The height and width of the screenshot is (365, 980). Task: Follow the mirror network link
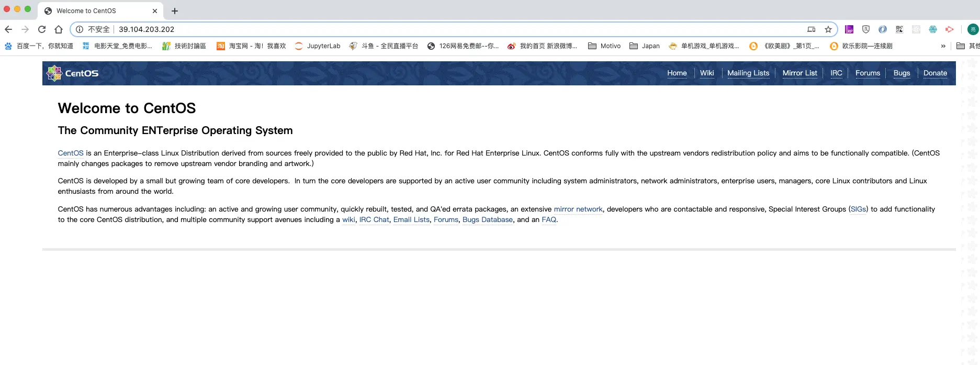pyautogui.click(x=578, y=209)
